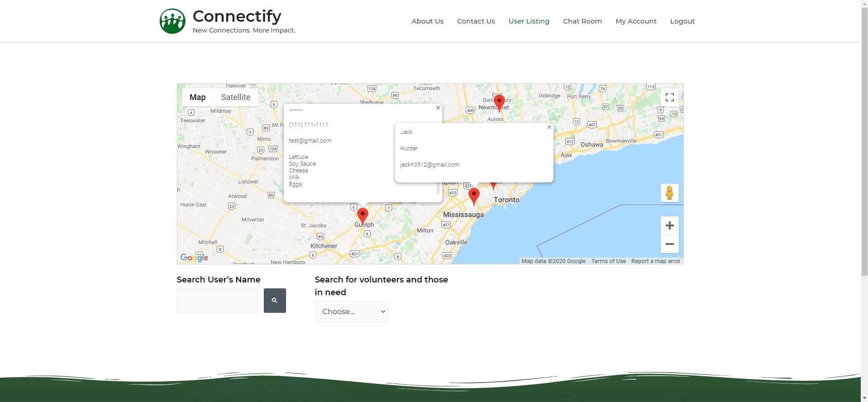
Task: Open the About Us page
Action: point(427,21)
